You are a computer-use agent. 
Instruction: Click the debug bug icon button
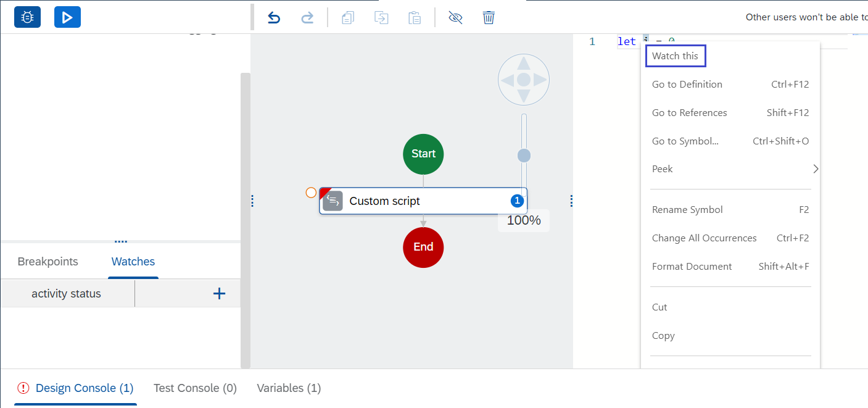(27, 17)
